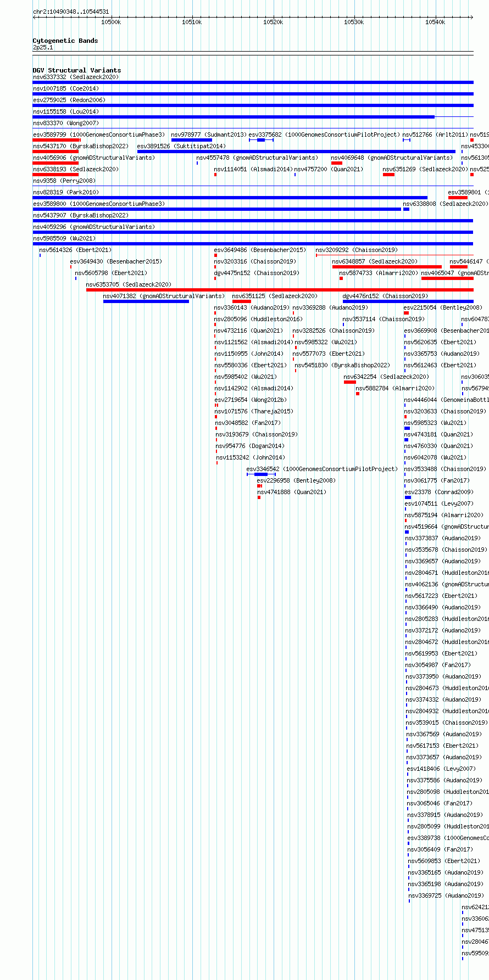Click nsv5437170 (ByrskaBishop2022) label

[x=80, y=147]
